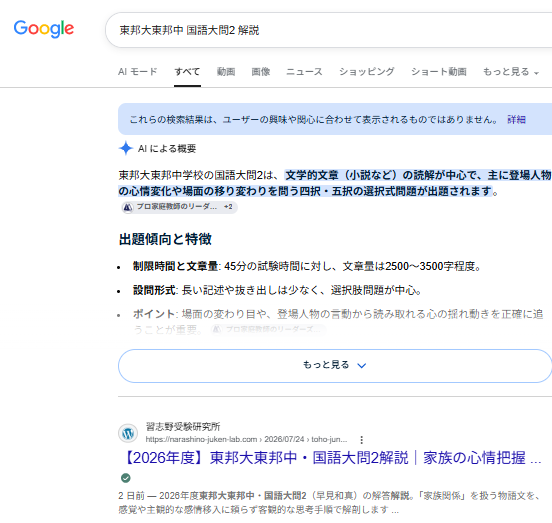Expand the もっと見る tab dropdown
This screenshot has height=523, width=552.
coord(511,72)
